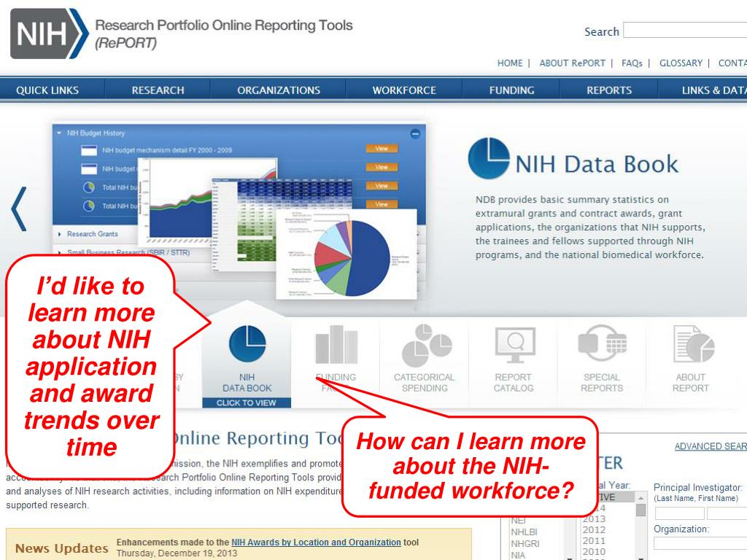The height and width of the screenshot is (560, 747).
Task: Click the Search input field
Action: point(685,30)
